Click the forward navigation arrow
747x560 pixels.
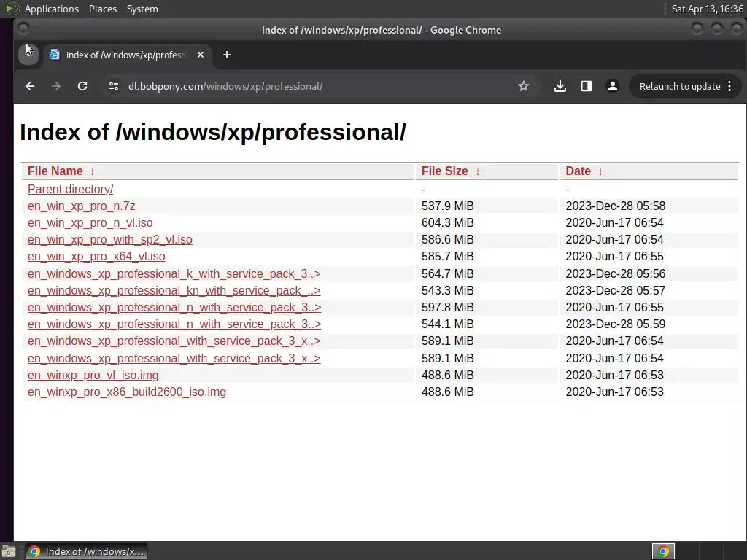(55, 86)
